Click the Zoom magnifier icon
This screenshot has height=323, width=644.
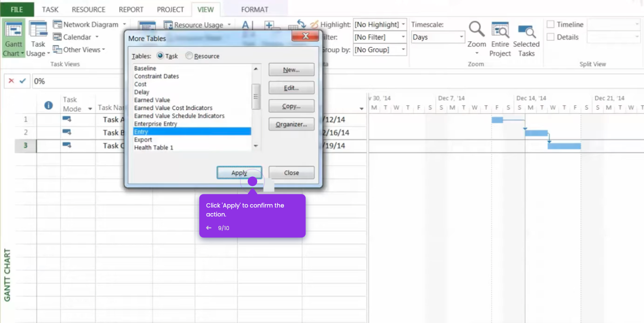pyautogui.click(x=477, y=29)
